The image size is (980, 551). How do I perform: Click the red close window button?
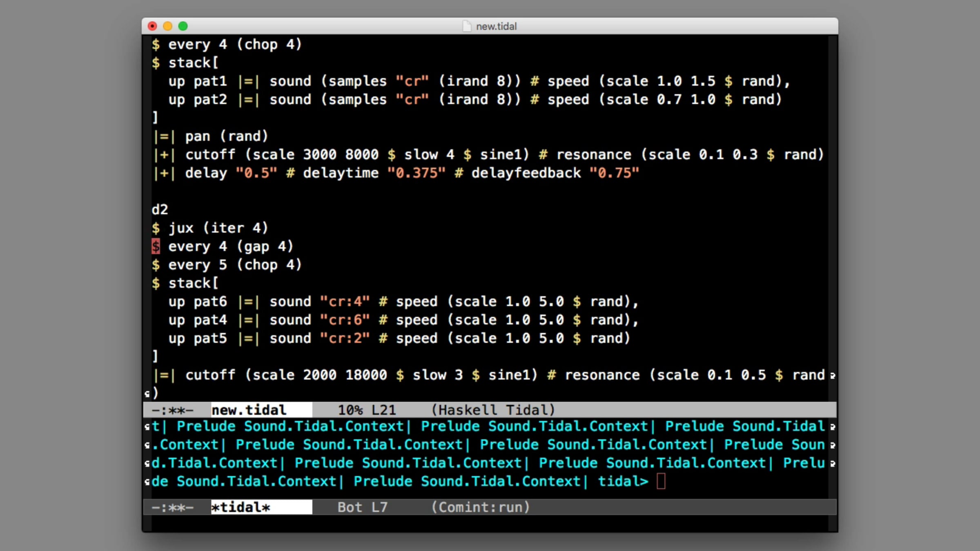tap(152, 26)
